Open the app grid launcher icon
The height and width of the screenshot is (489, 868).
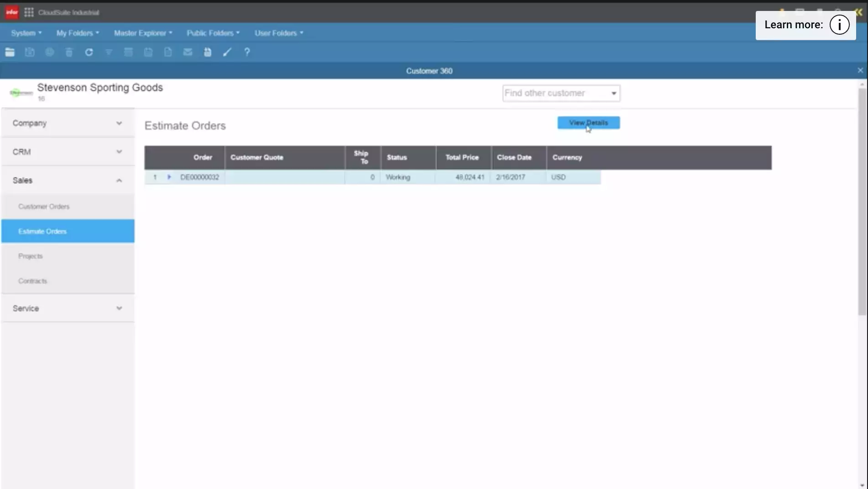pyautogui.click(x=29, y=12)
